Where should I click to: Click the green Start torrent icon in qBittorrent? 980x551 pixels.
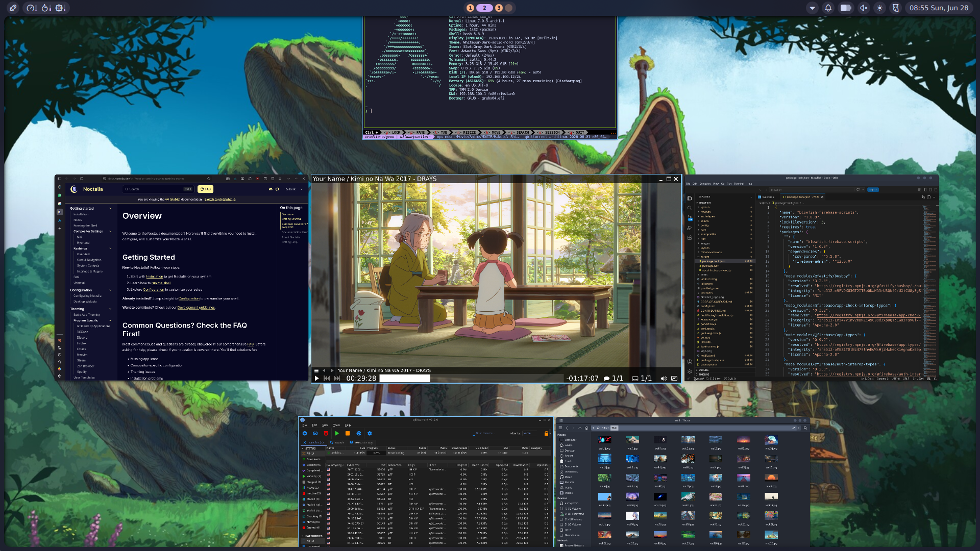point(337,433)
